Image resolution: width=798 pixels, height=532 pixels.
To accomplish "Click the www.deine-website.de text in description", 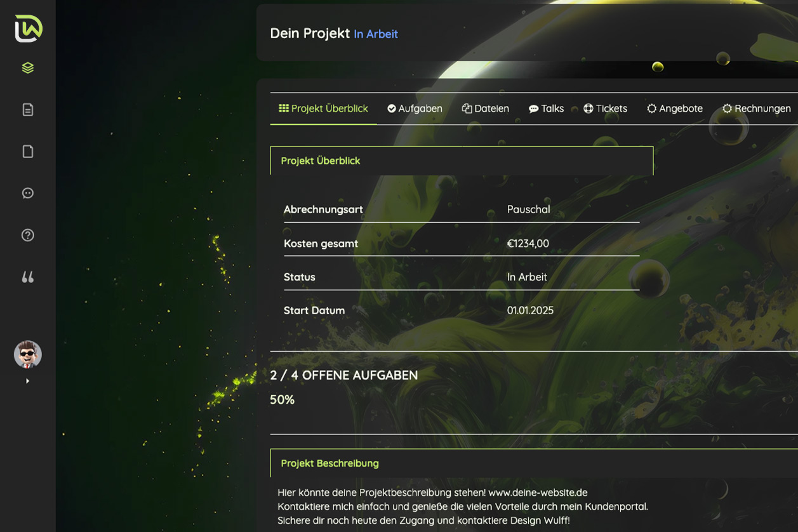I will pyautogui.click(x=538, y=493).
